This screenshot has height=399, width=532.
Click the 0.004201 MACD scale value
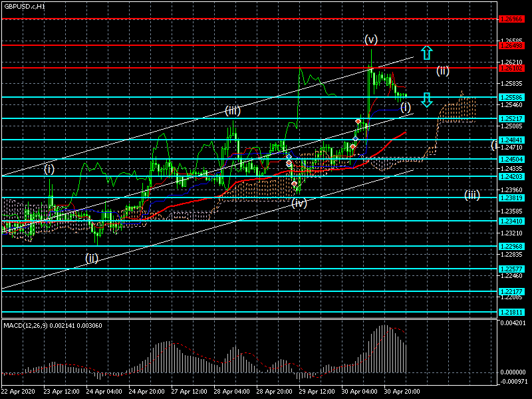(513, 323)
